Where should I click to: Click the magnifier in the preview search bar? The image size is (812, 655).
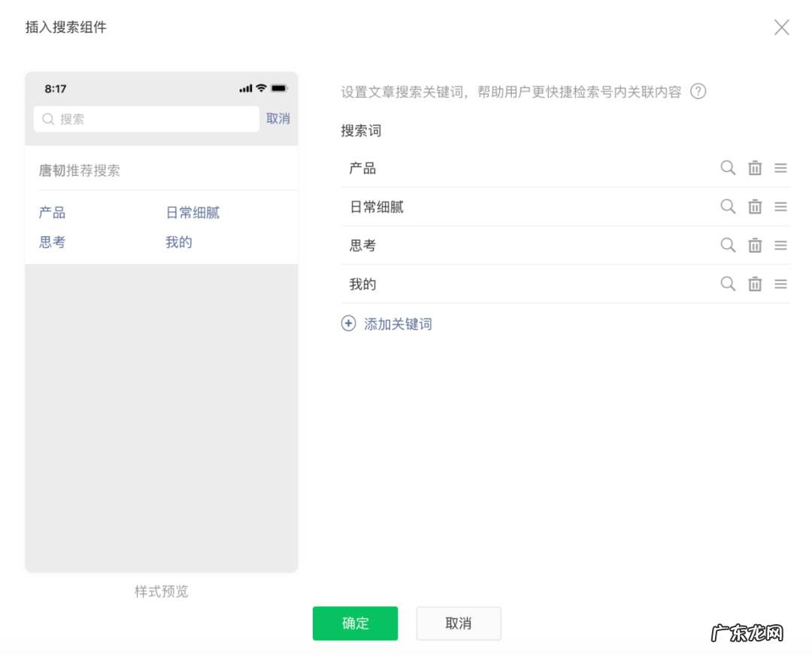click(47, 119)
